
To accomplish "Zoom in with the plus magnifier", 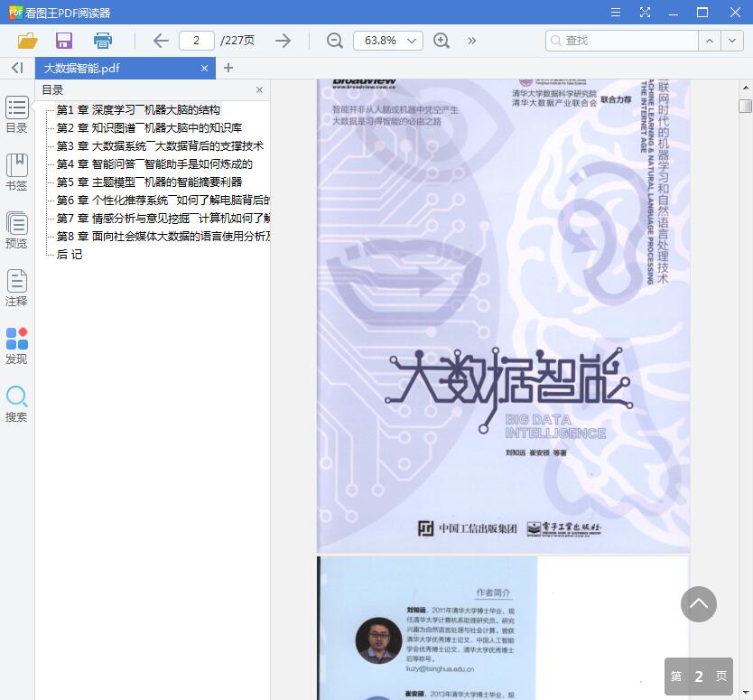I will click(442, 41).
